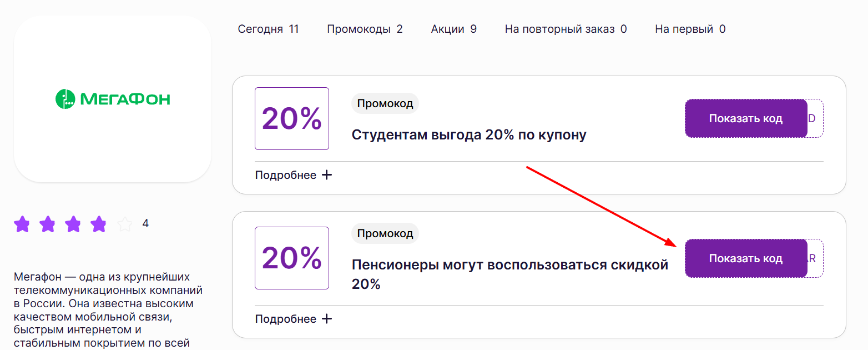The height and width of the screenshot is (350, 868).
Task: Switch to the Промокоды tab
Action: [365, 28]
